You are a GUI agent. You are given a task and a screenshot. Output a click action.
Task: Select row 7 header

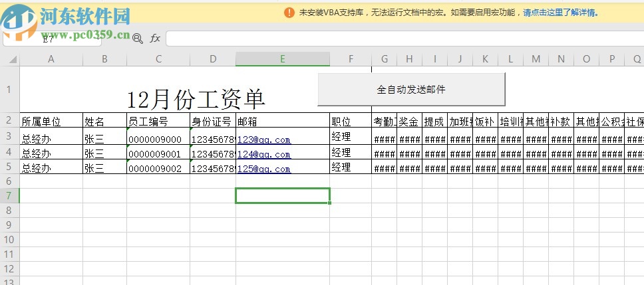9,195
